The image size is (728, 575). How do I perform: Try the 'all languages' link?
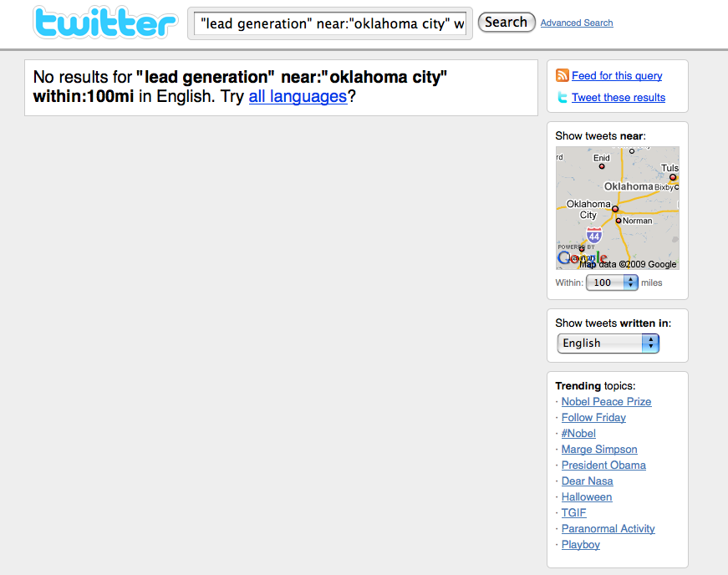tap(298, 96)
